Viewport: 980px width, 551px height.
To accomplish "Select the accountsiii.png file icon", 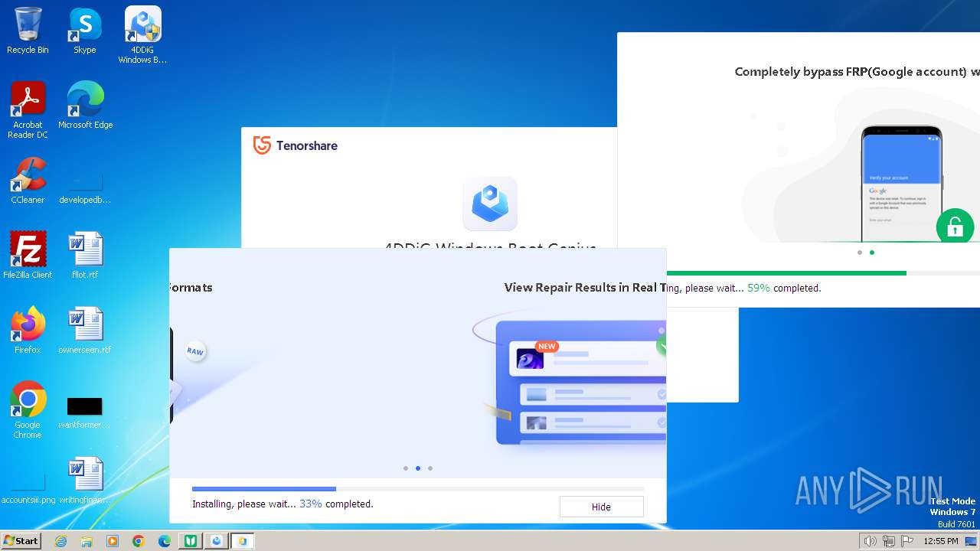I will [28, 485].
